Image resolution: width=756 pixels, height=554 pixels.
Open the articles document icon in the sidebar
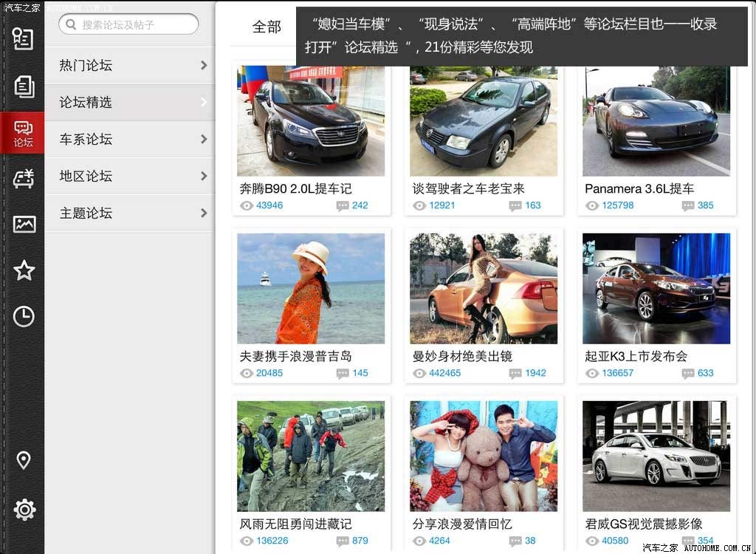pos(24,86)
